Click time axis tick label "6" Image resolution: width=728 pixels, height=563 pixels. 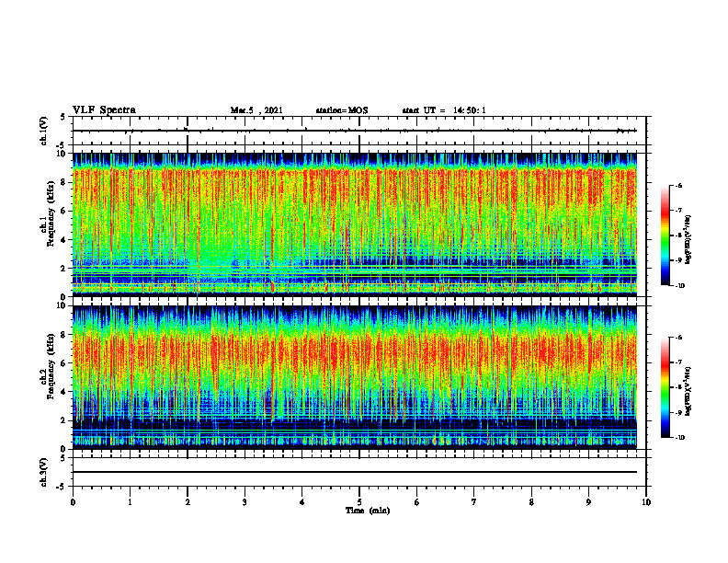coord(417,502)
